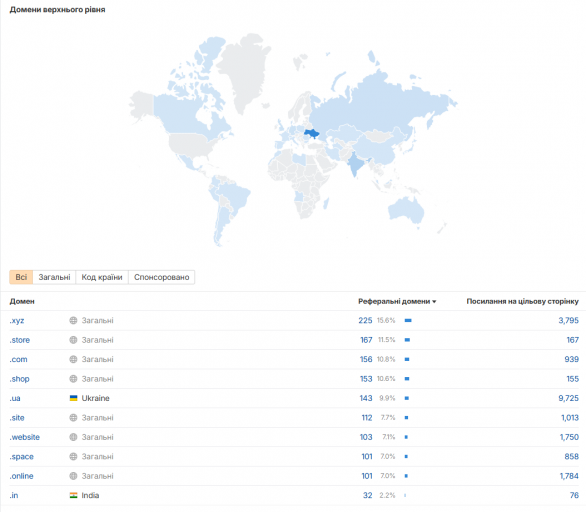Image resolution: width=586 pixels, height=512 pixels.
Task: Click backlinks value 939
Action: [571, 360]
